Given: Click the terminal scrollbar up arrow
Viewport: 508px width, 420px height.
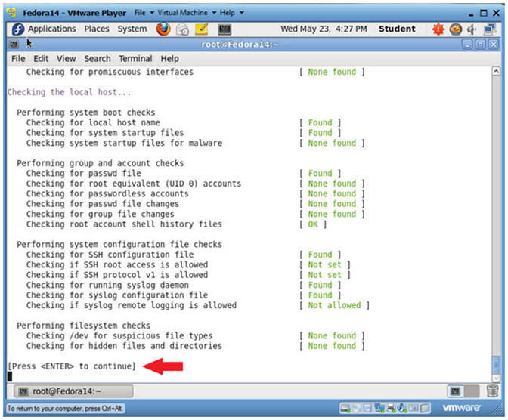Looking at the screenshot, I should (496, 71).
